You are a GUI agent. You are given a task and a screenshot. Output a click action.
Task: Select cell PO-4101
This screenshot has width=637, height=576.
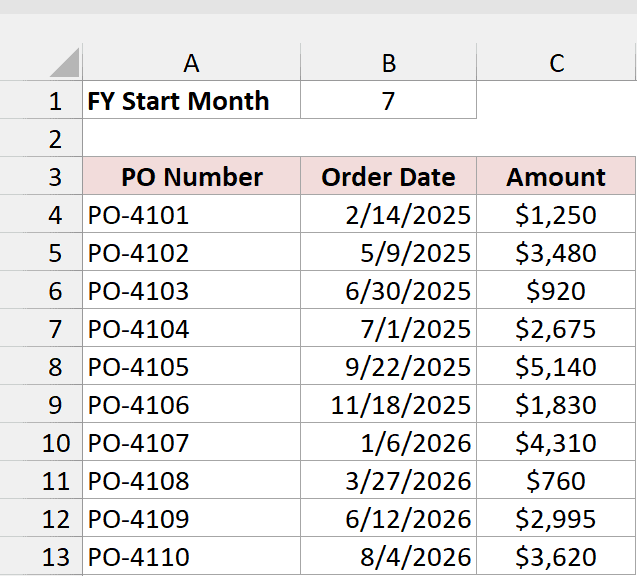click(x=191, y=214)
